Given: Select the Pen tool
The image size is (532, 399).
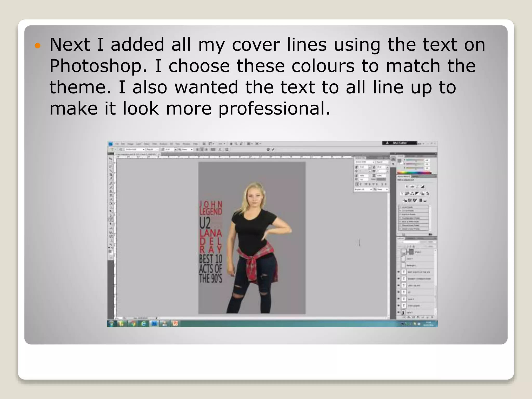Looking at the screenshot, I should (x=111, y=215).
